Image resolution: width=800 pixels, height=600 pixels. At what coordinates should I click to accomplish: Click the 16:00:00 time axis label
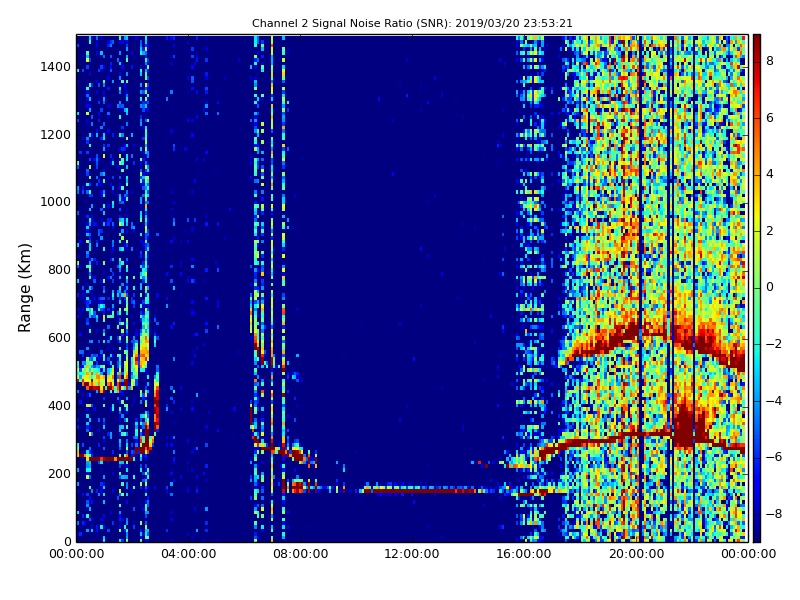(x=524, y=554)
